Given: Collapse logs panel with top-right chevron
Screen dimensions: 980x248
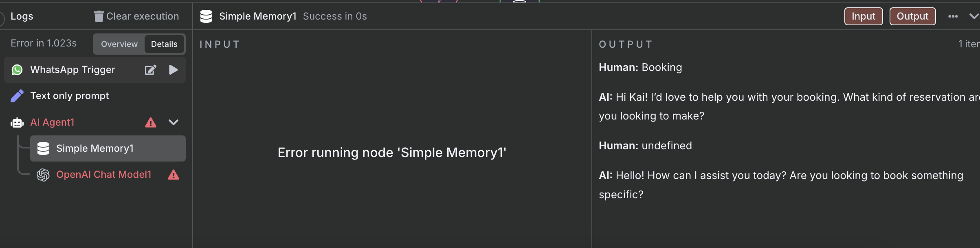Looking at the screenshot, I should [974, 16].
